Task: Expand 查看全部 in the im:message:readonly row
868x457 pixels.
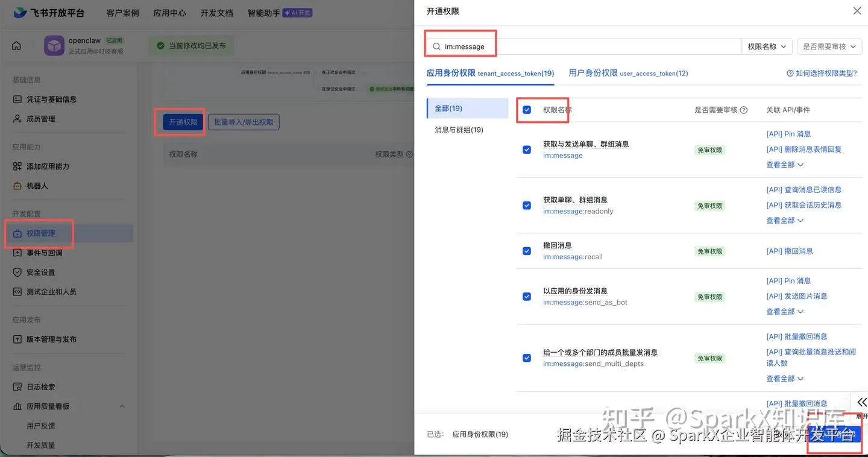Action: [785, 221]
